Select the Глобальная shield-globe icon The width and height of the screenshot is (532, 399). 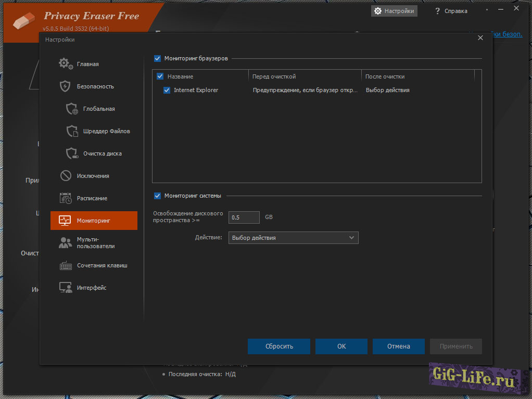click(x=72, y=109)
